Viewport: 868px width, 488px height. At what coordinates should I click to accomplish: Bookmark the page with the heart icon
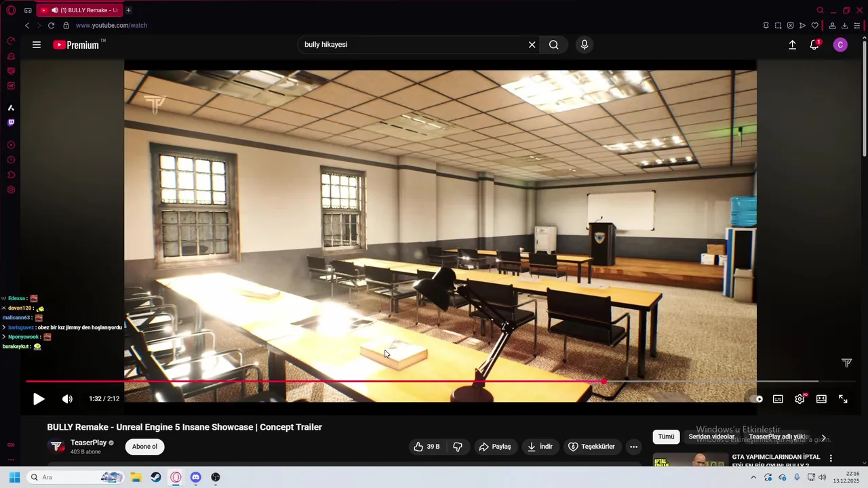[x=814, y=26]
